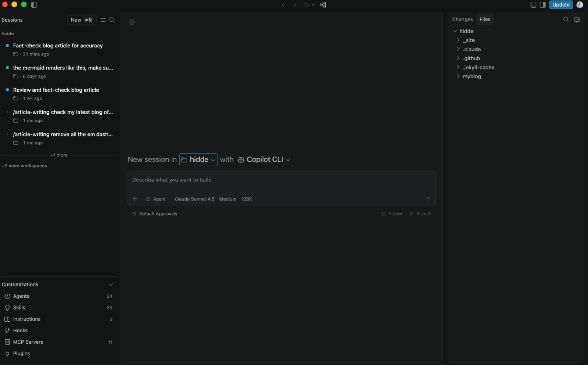Viewport: 588px width, 365px height.
Task: Start a New session button
Action: pos(82,20)
